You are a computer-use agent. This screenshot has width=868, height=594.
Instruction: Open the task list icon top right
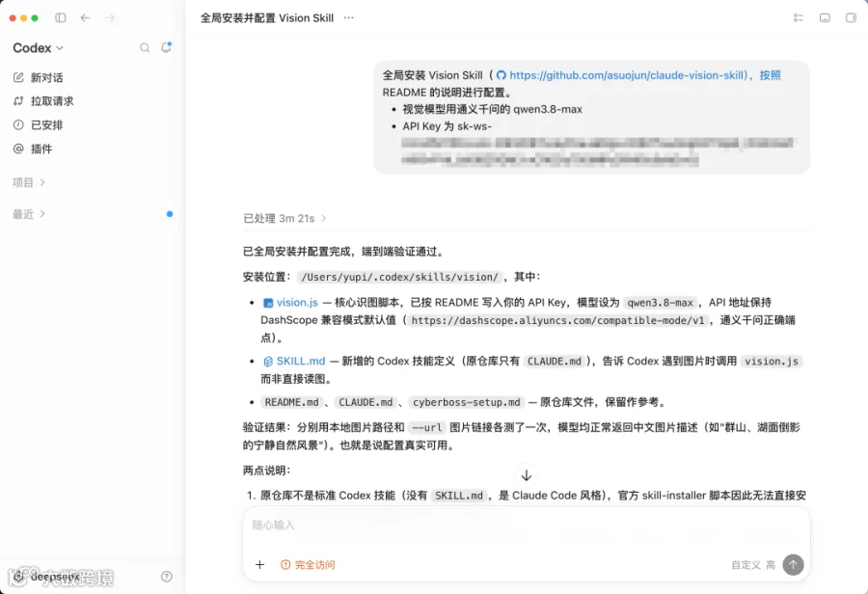point(798,17)
